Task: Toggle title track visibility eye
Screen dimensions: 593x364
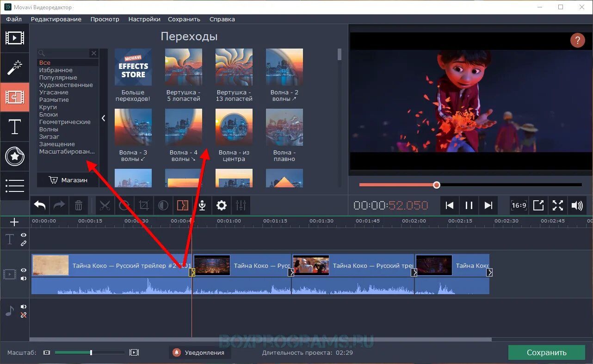Action: point(24,235)
